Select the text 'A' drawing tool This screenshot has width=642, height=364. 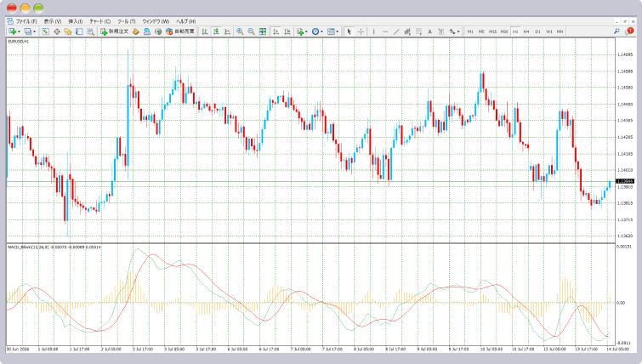click(430, 31)
